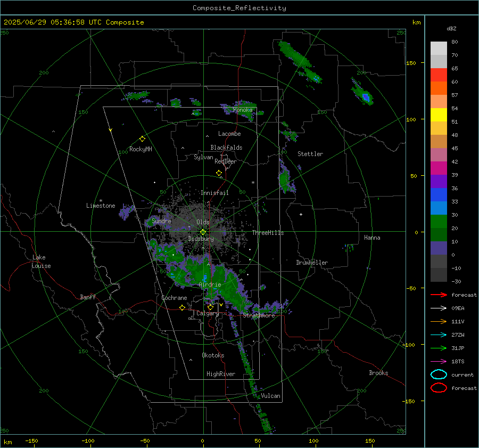The height and width of the screenshot is (448, 479).
Task: Click the dBZ legend heading
Action: point(451,28)
